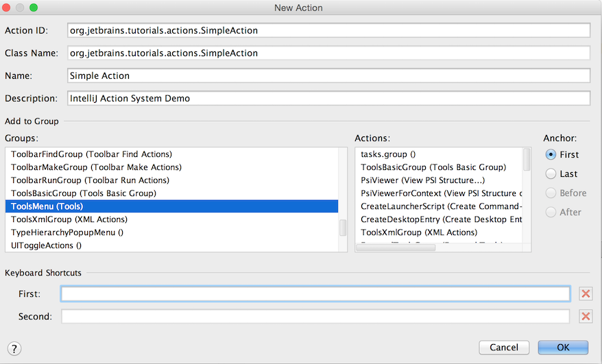Click into the Description field
The height and width of the screenshot is (364, 602).
(328, 98)
